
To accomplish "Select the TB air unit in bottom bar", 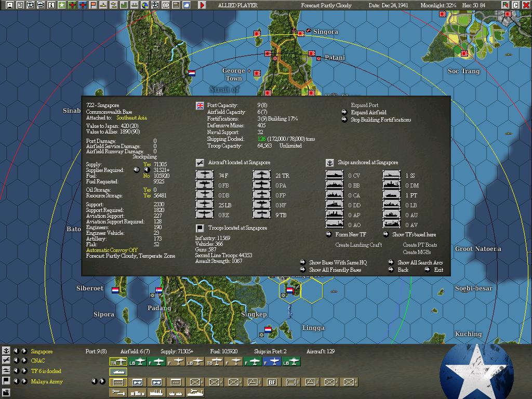I will pyautogui.click(x=215, y=362).
